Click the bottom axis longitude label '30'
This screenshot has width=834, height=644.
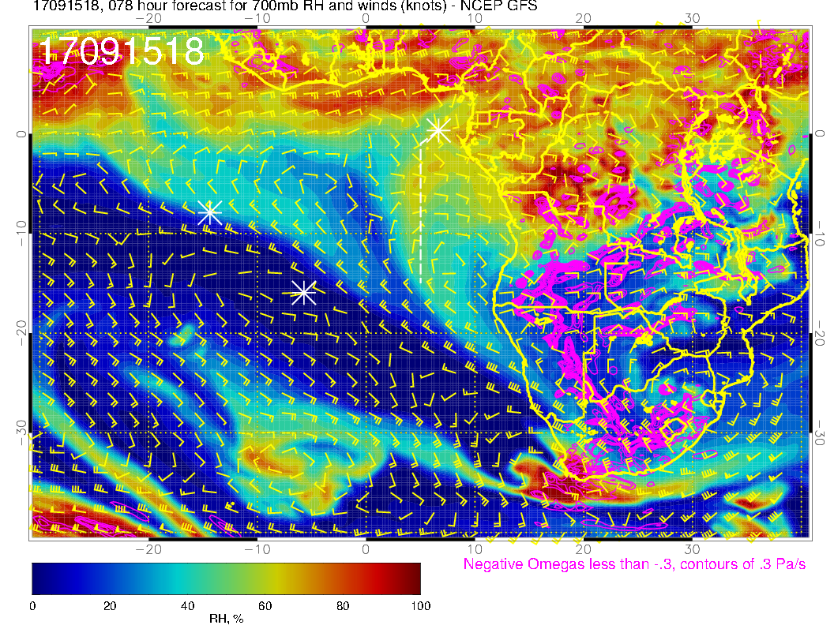692,549
